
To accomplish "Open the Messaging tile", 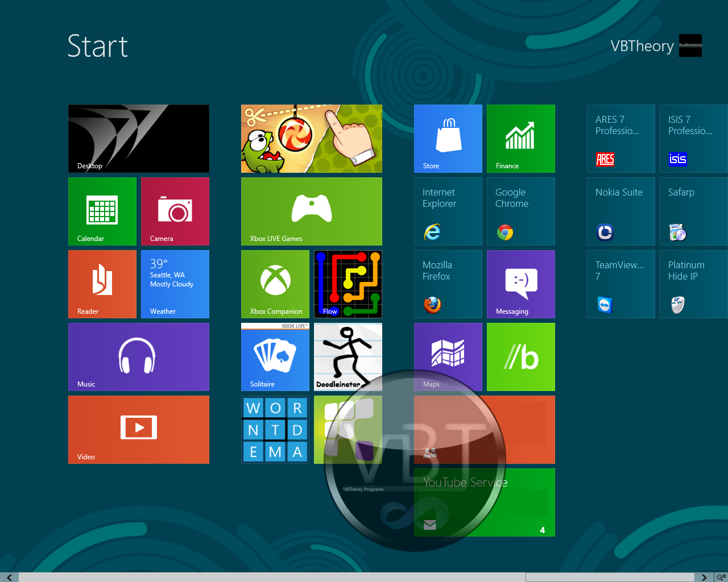I will pyautogui.click(x=521, y=284).
